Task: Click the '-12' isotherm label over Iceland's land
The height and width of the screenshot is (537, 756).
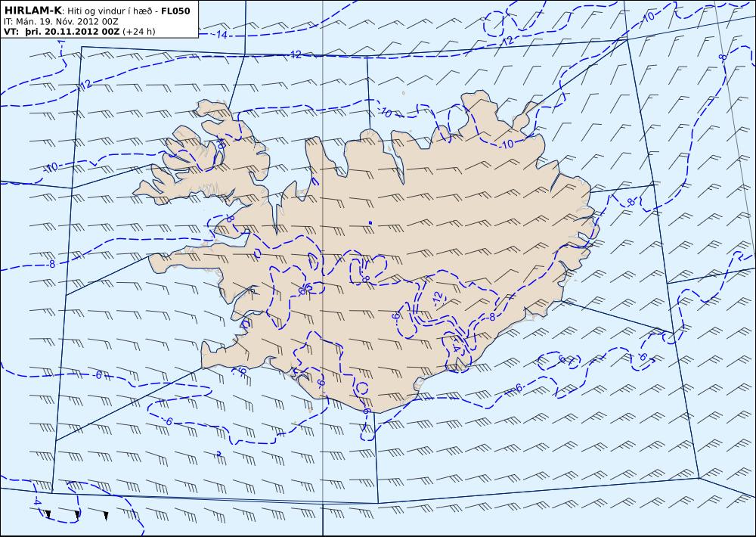Action: [438, 298]
